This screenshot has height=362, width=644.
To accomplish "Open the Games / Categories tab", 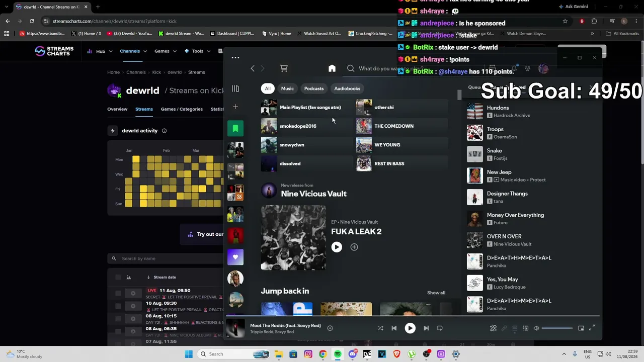I will click(182, 109).
